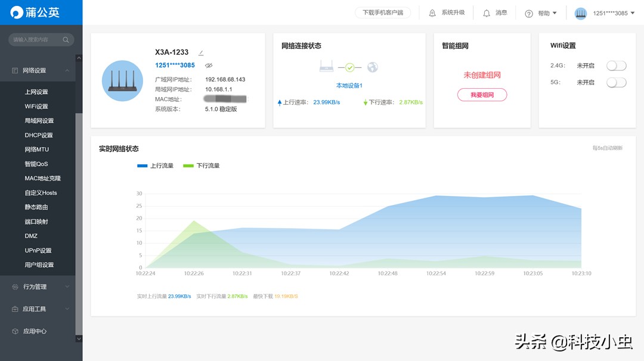
Task: Click the blue 1251****3085 account link
Action: [x=175, y=65]
